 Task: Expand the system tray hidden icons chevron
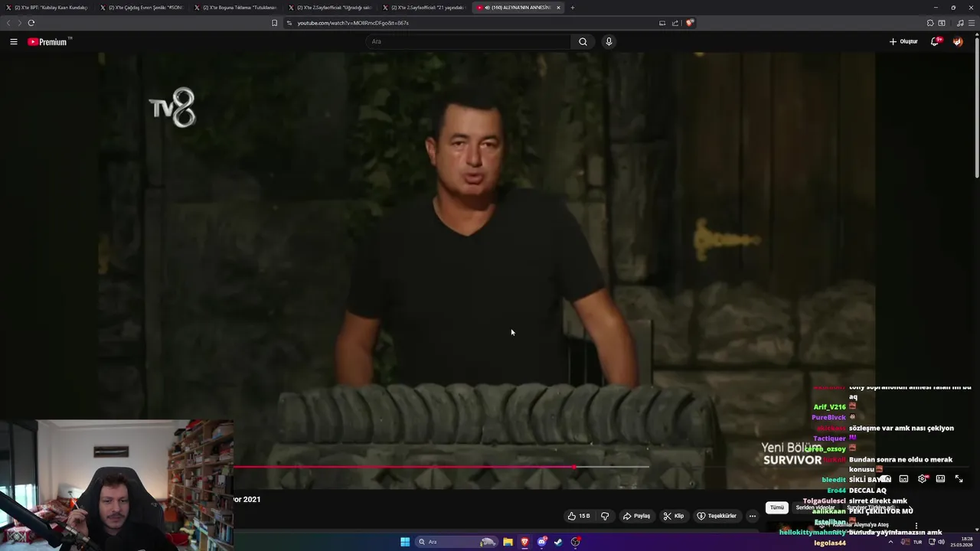[890, 542]
